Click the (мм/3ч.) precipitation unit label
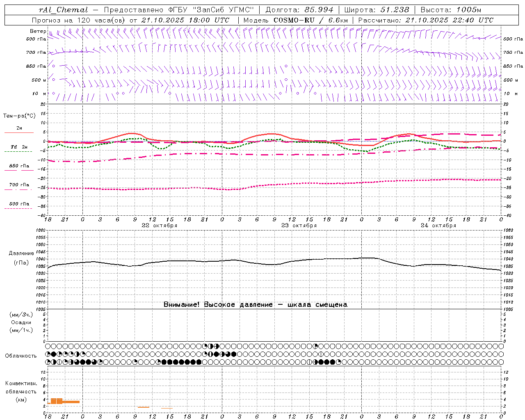The width and height of the screenshot is (525, 420). pyautogui.click(x=21, y=315)
